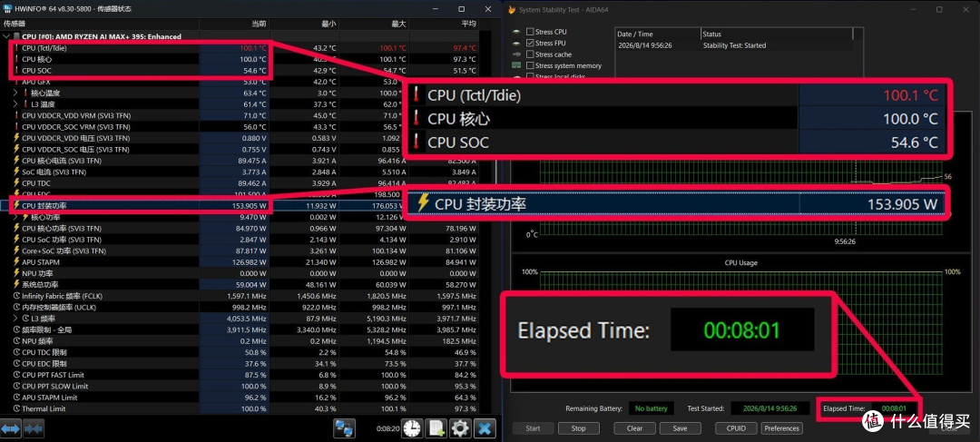Click the Stop button in AIDA64

tap(578, 428)
